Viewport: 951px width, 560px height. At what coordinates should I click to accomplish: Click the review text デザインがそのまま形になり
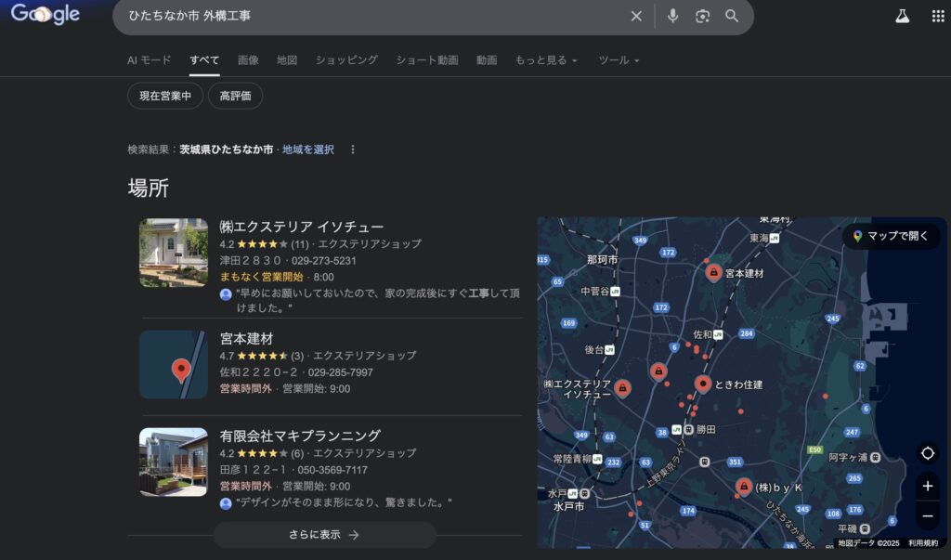pos(344,503)
